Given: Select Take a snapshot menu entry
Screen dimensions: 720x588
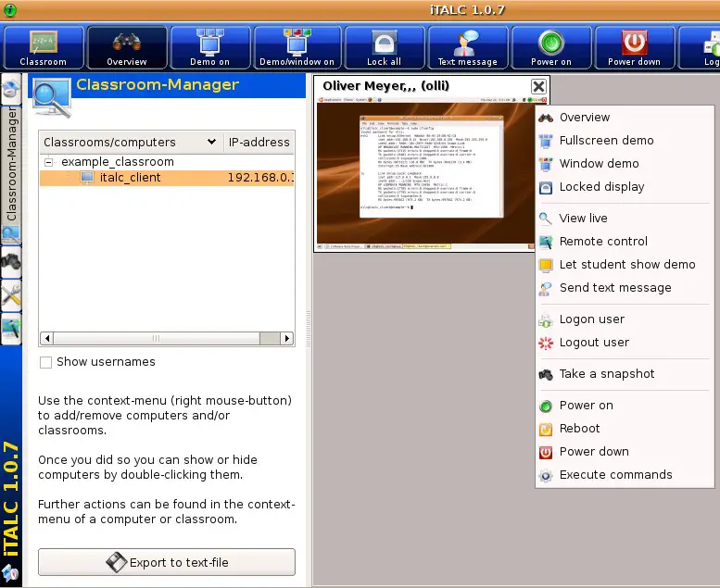Looking at the screenshot, I should coord(625,374).
